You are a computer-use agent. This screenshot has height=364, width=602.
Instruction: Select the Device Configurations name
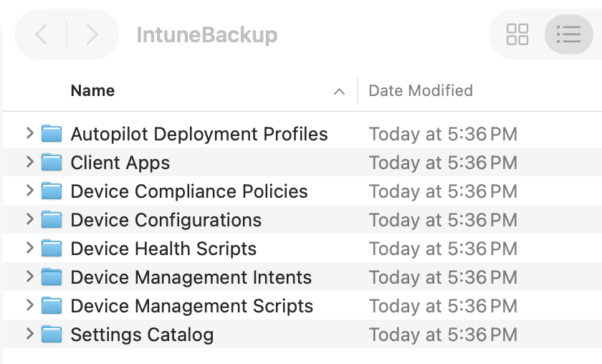pos(166,221)
